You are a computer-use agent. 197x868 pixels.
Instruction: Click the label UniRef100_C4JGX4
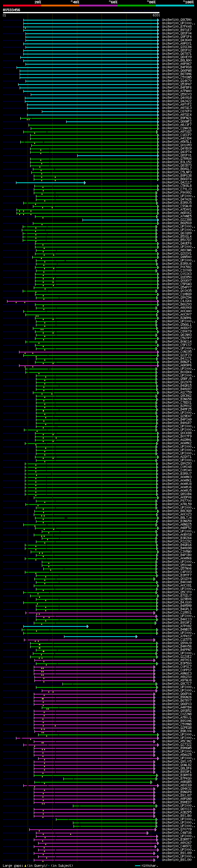[177, 301]
